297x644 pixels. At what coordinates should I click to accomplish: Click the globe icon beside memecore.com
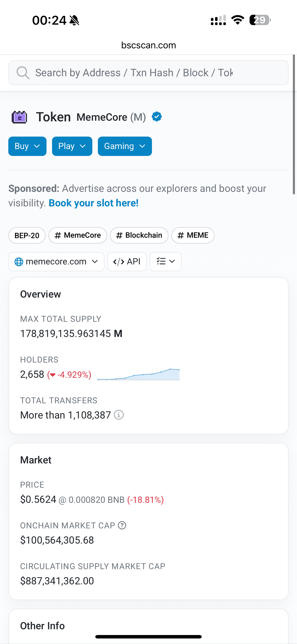tap(19, 262)
